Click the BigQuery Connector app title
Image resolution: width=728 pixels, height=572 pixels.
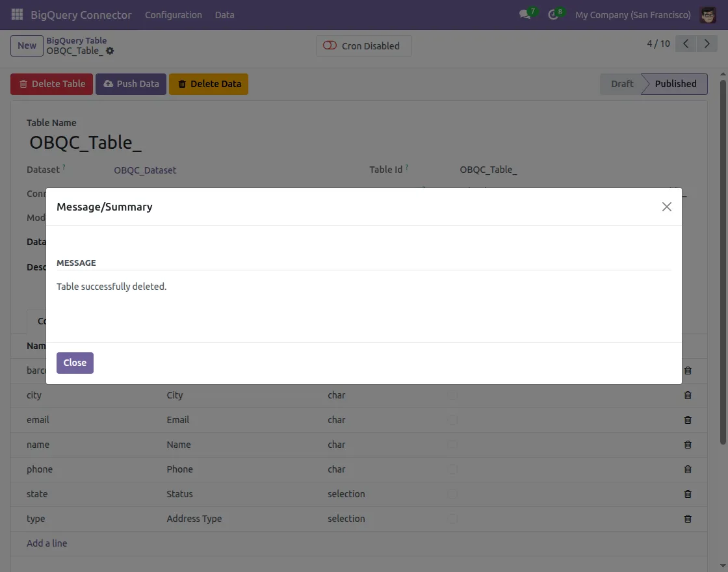81,15
